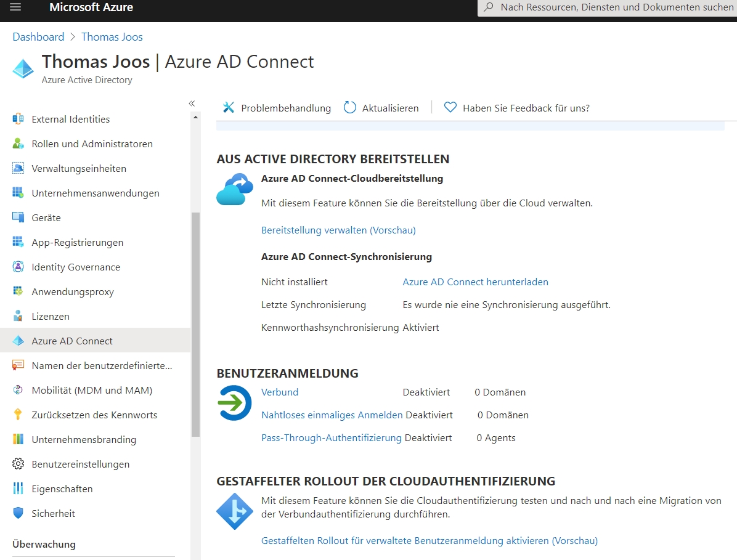Image resolution: width=737 pixels, height=560 pixels.
Task: Click the Rollen und Administratoren icon
Action: [x=18, y=144]
